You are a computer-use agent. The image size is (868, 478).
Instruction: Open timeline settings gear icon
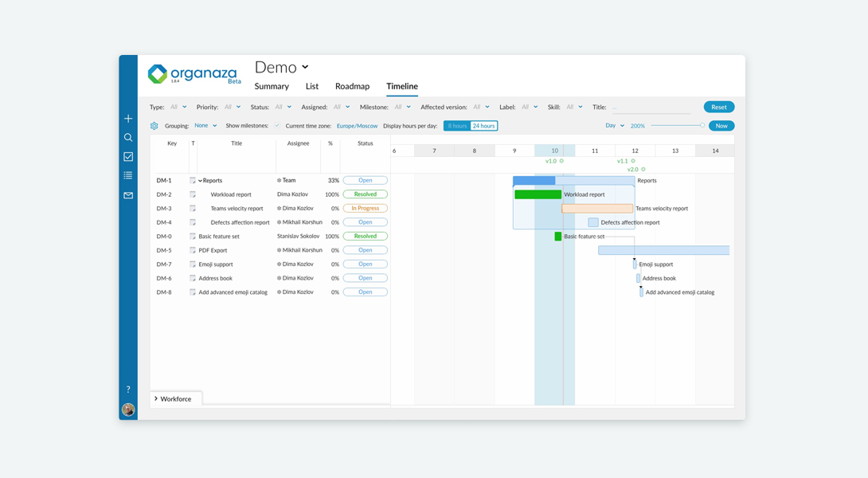(154, 126)
